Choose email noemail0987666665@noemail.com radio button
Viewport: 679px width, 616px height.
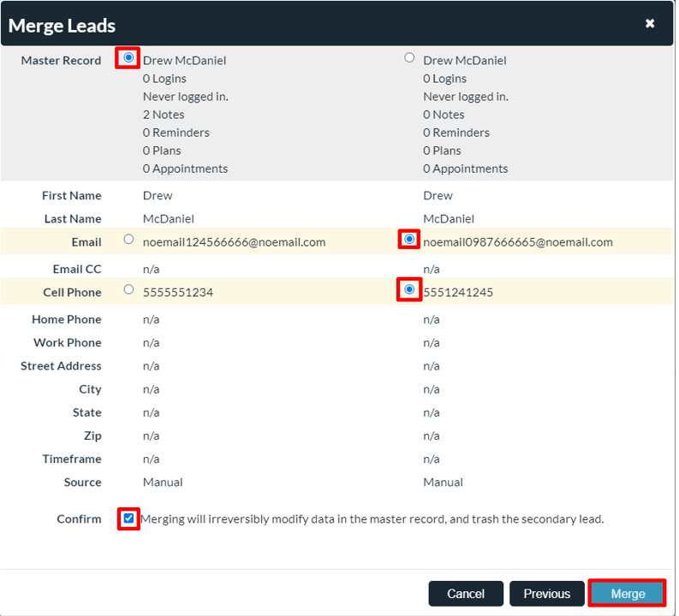409,240
